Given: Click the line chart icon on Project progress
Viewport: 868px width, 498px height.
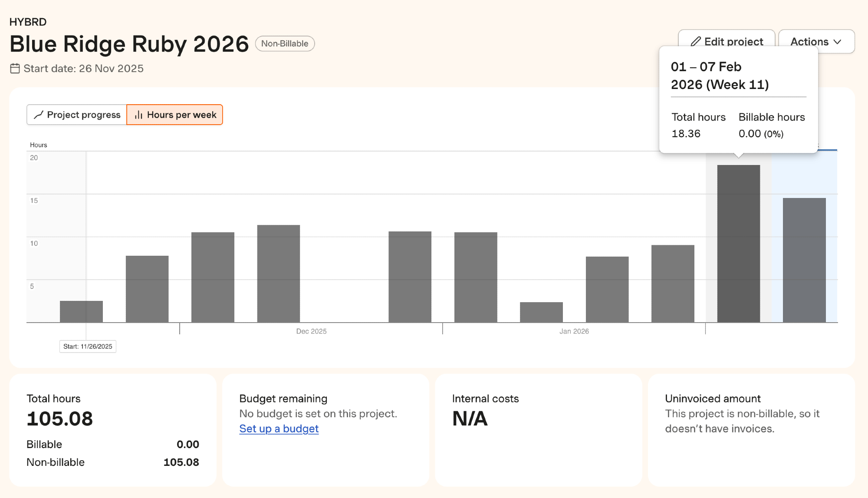Looking at the screenshot, I should coord(39,115).
